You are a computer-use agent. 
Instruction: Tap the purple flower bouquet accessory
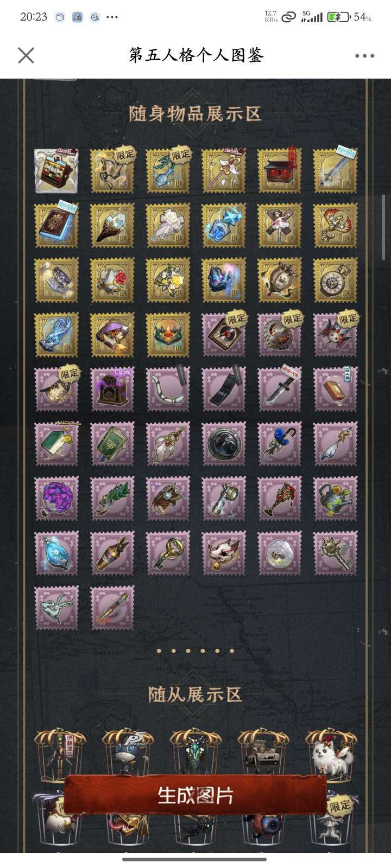tap(56, 499)
